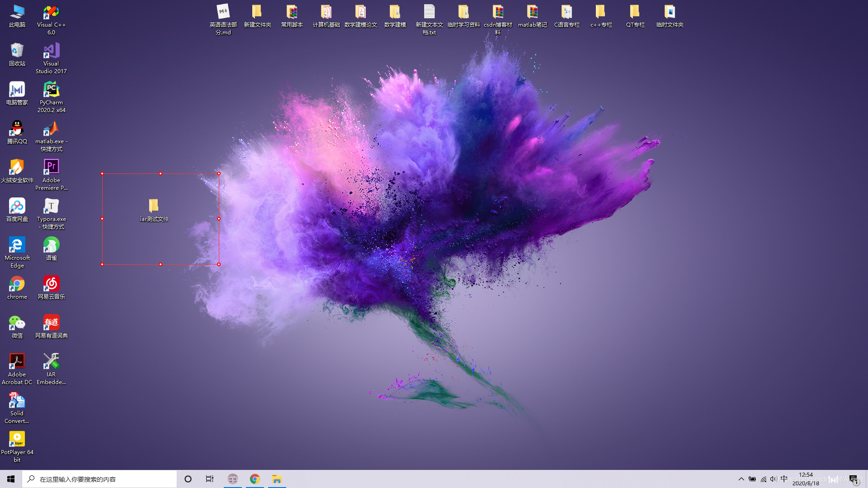Viewport: 868px width, 488px height.
Task: Expand hidden system tray icons
Action: point(741,479)
